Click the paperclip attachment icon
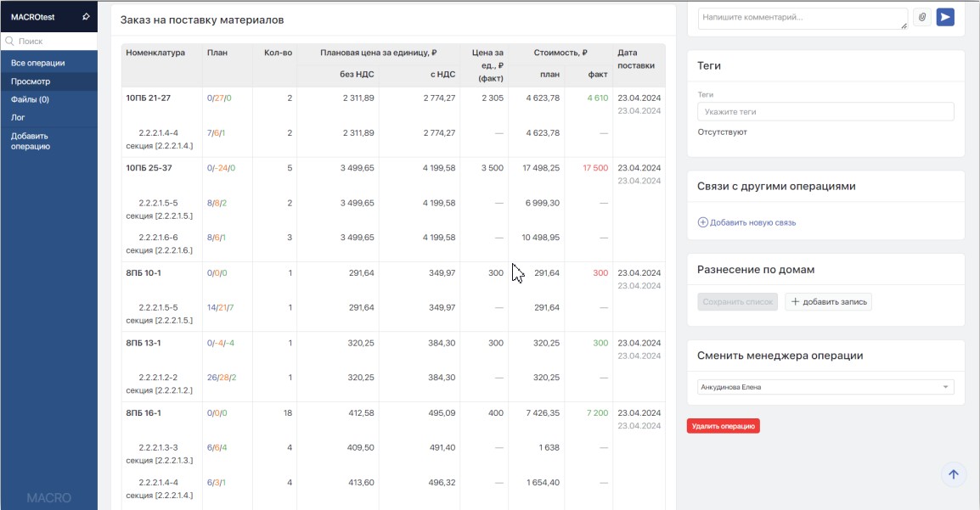 [922, 17]
